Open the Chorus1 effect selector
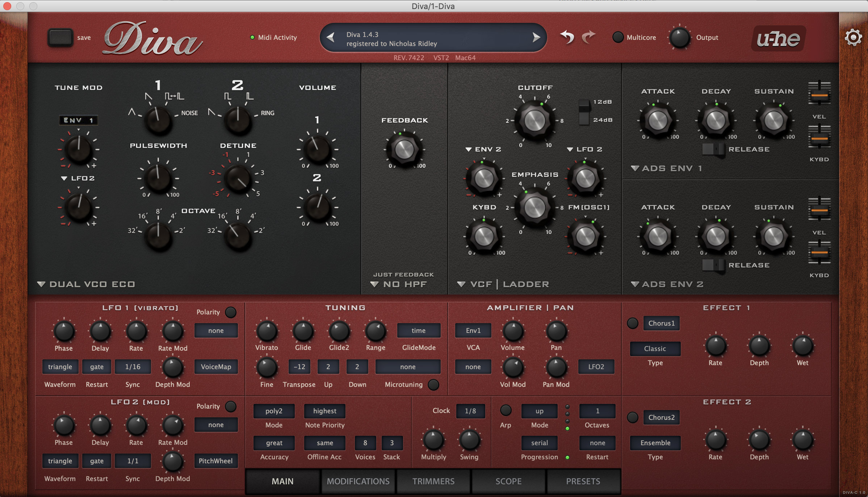 pos(661,323)
